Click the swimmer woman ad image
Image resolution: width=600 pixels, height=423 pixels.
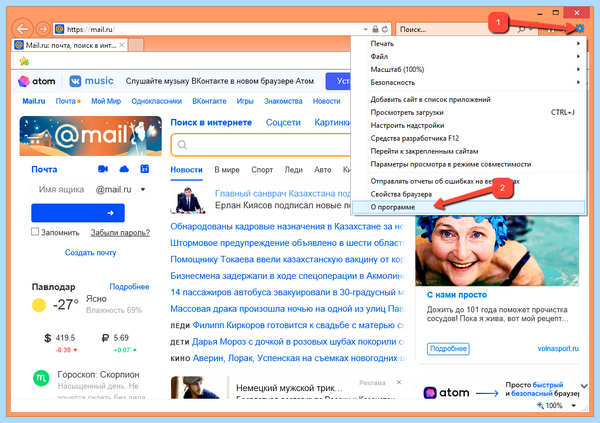497,251
